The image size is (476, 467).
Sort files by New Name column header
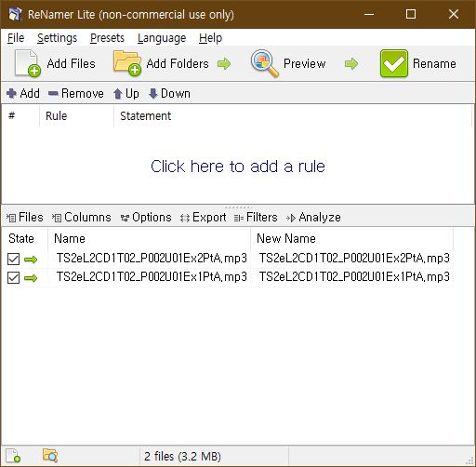[351, 239]
